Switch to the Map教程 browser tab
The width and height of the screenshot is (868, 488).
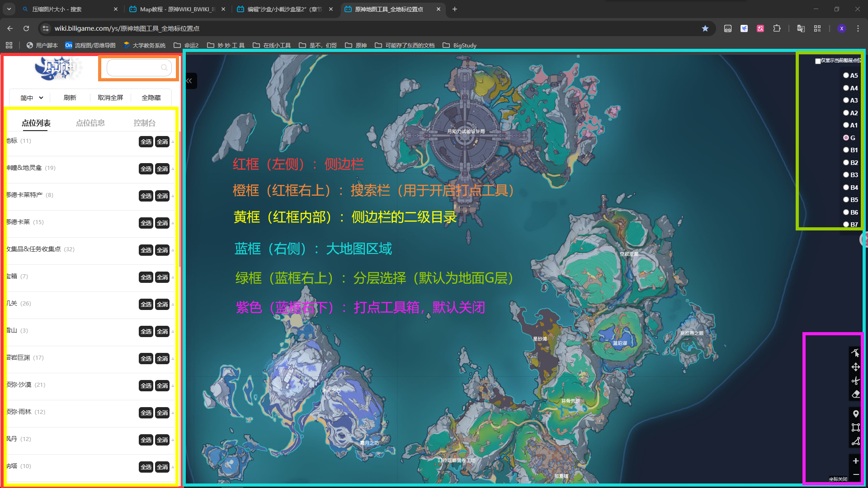click(176, 9)
